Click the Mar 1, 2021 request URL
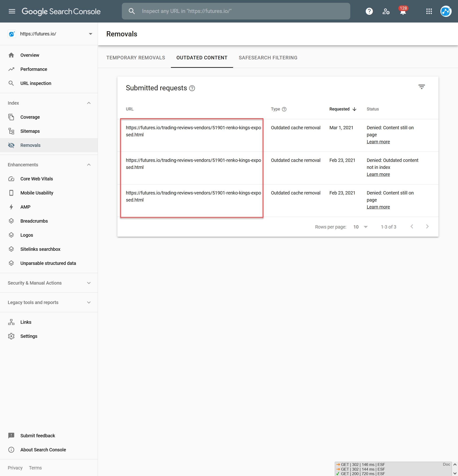Viewport: 458px width, 476px height. pos(193,131)
